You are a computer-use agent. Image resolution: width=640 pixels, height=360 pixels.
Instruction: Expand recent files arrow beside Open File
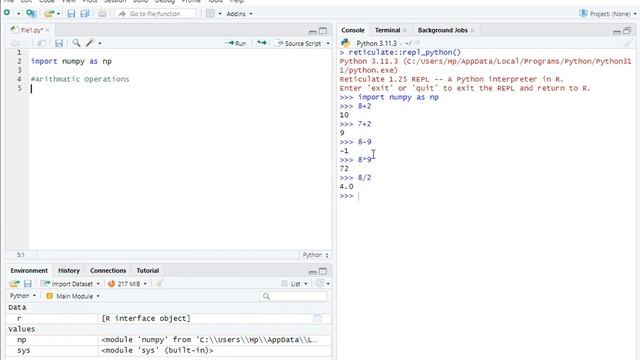58,14
